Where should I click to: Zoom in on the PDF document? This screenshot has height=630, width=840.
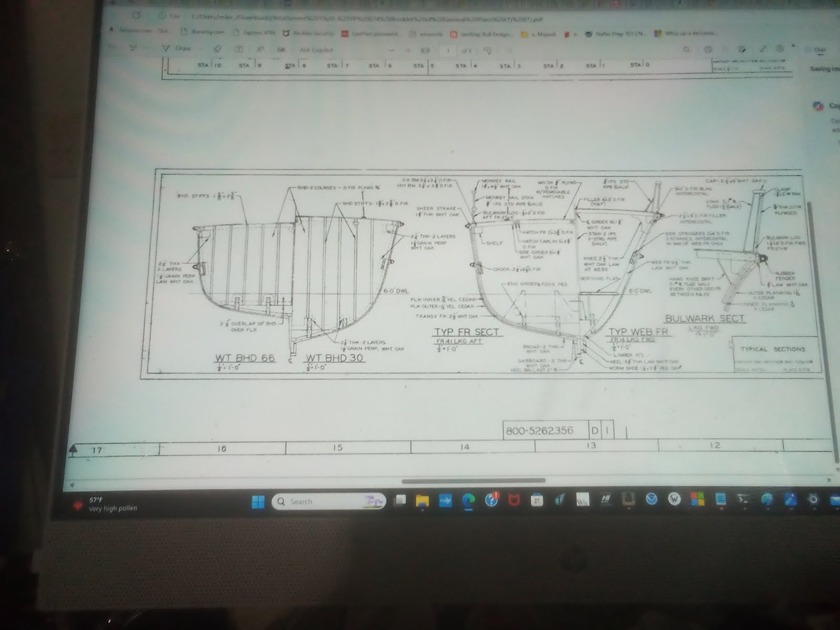click(x=408, y=50)
